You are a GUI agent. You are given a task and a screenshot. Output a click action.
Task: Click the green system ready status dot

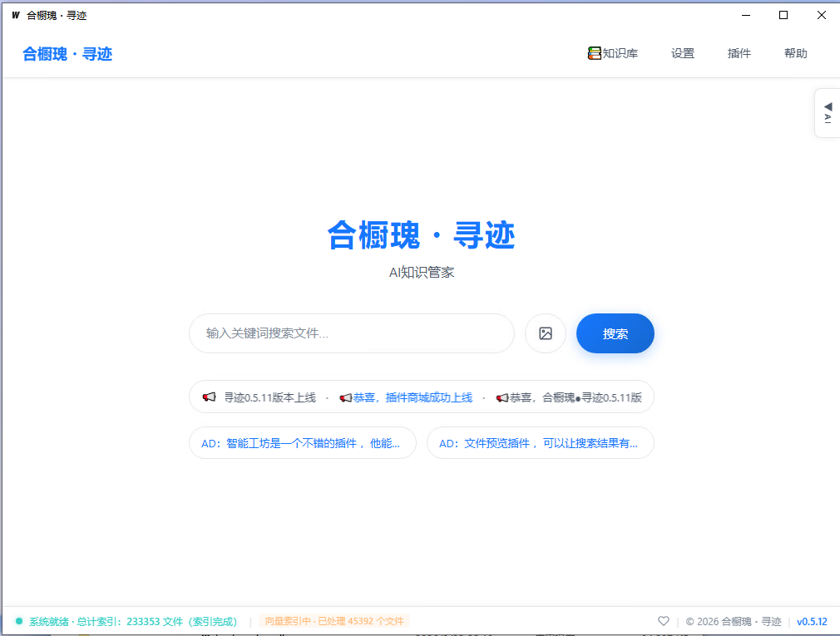[x=19, y=621]
